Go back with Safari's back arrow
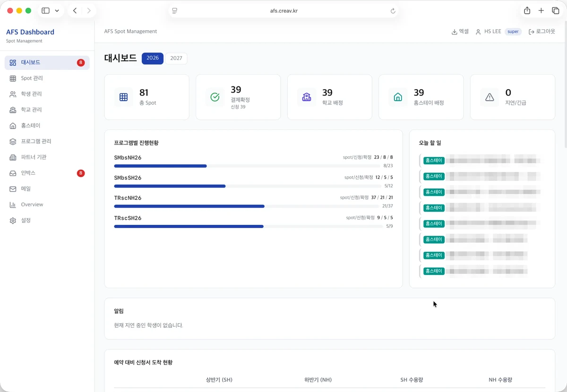The height and width of the screenshot is (392, 567). point(75,10)
